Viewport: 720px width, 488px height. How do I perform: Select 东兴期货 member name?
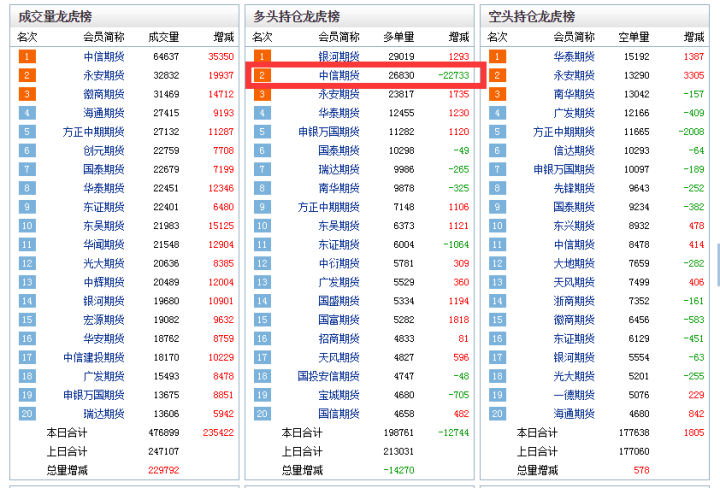[x=574, y=225]
